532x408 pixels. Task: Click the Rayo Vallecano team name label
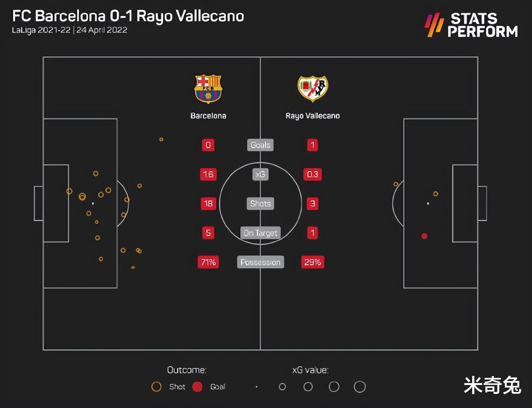point(313,116)
